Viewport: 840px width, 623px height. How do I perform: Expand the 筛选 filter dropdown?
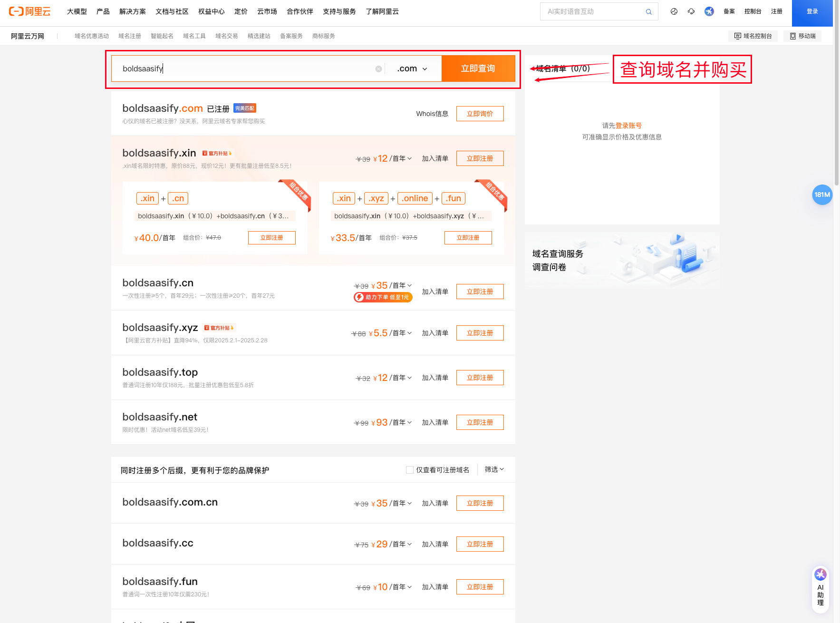point(494,469)
